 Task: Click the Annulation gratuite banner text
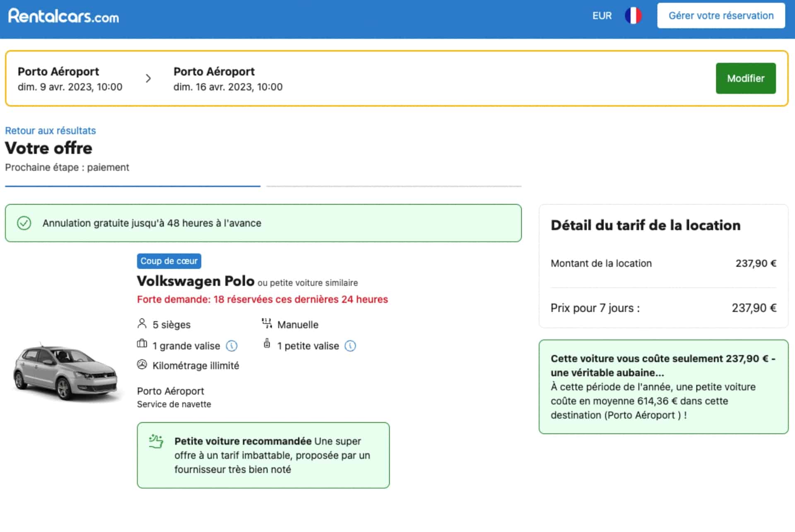[x=152, y=223]
